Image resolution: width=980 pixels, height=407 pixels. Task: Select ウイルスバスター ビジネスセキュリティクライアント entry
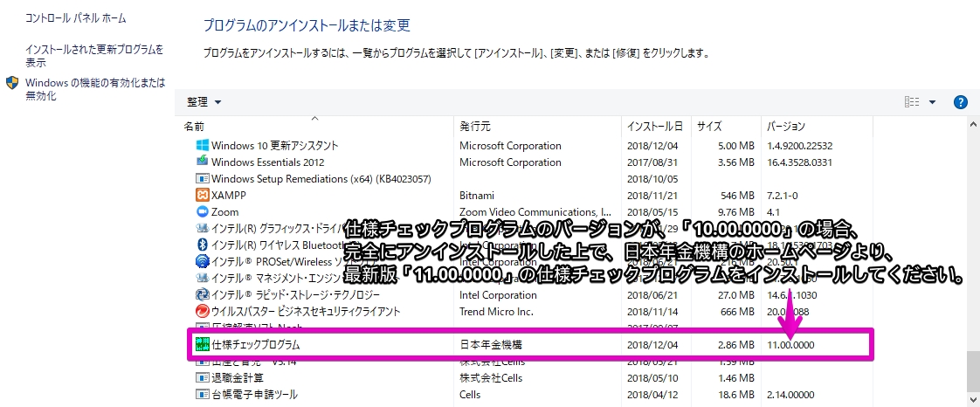tap(306, 311)
